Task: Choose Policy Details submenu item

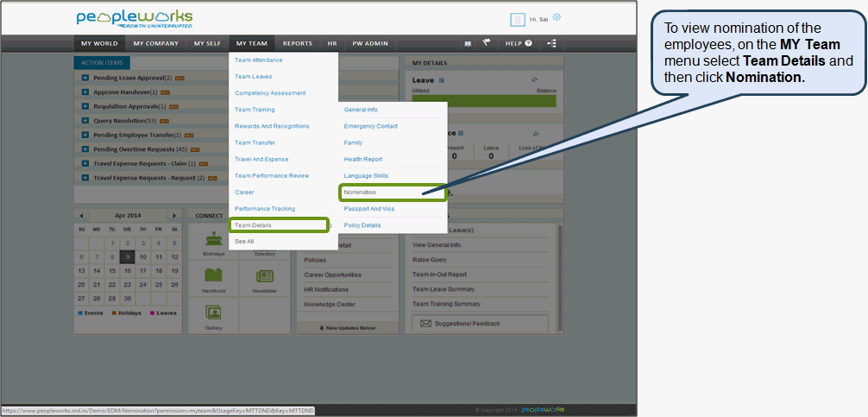Action: (x=362, y=225)
